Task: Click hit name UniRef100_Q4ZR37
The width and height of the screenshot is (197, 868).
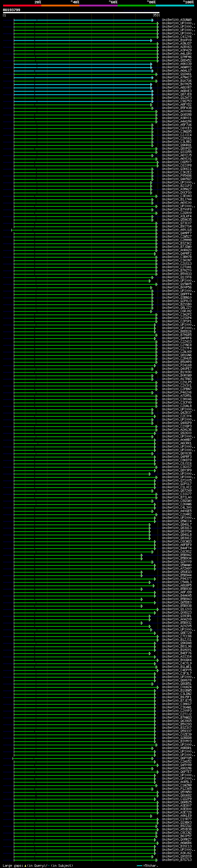Action: point(177,412)
